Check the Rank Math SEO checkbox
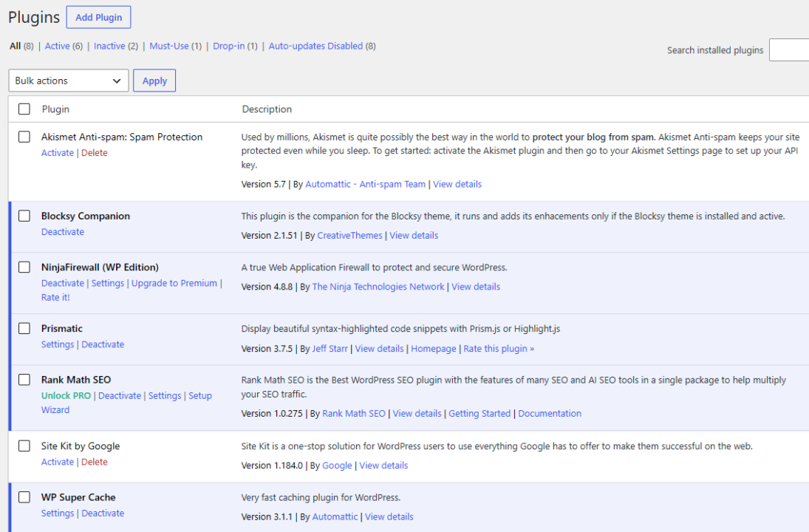809x532 pixels. tap(24, 379)
